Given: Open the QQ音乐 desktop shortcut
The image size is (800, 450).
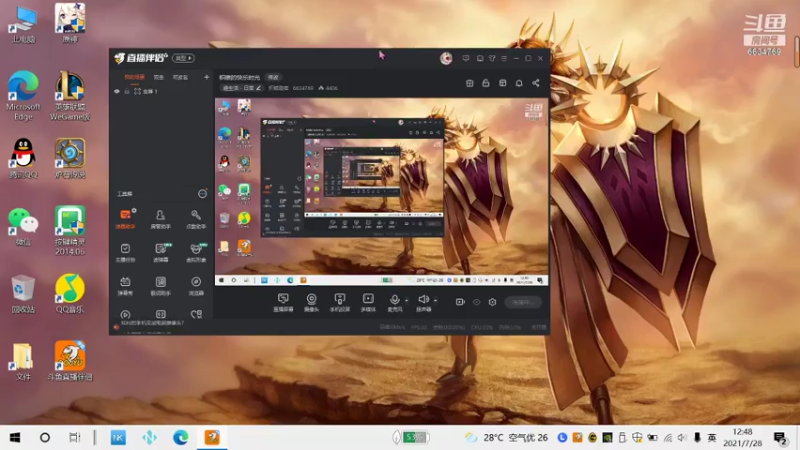Looking at the screenshot, I should (70, 293).
